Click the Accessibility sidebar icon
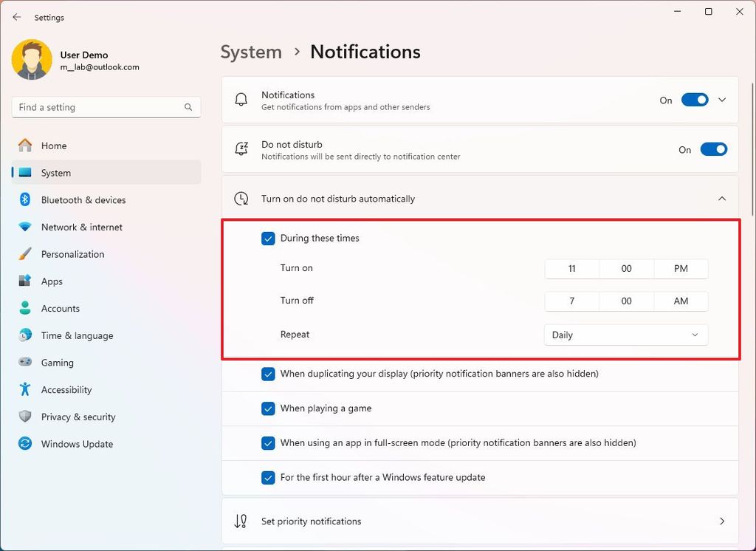This screenshot has width=756, height=551. [23, 389]
